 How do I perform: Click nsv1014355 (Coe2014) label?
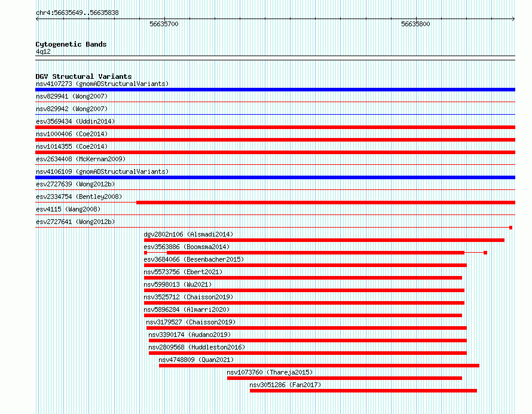click(x=72, y=146)
